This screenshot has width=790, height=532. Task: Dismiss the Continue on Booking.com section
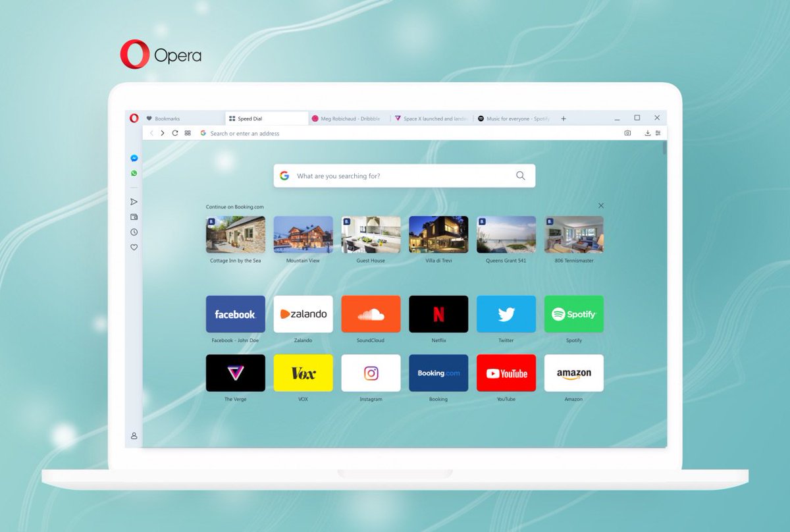(x=601, y=205)
